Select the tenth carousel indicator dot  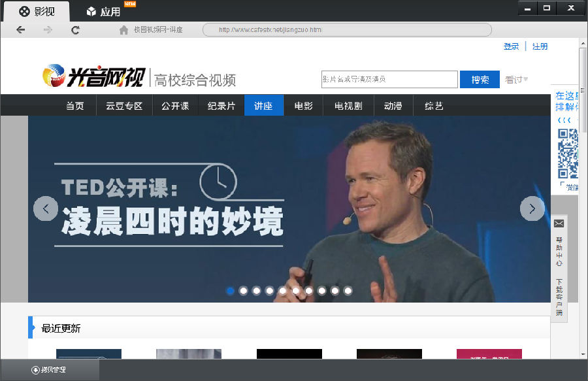[x=348, y=291]
